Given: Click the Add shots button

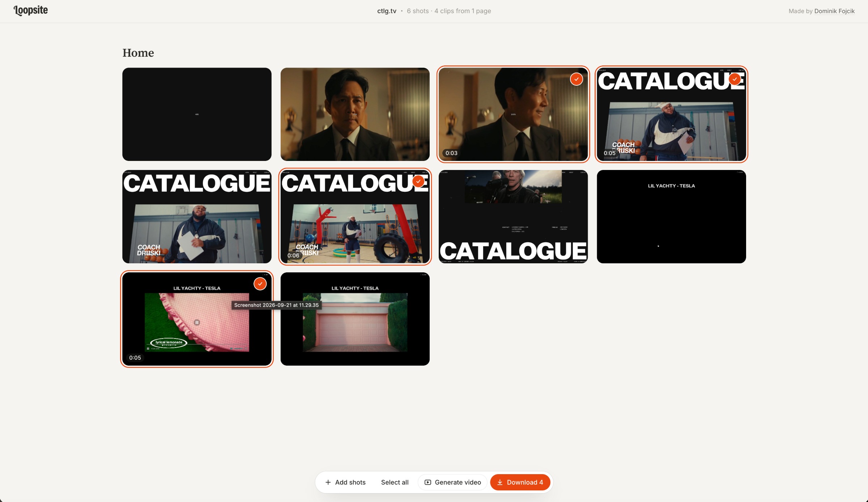Looking at the screenshot, I should coord(345,482).
